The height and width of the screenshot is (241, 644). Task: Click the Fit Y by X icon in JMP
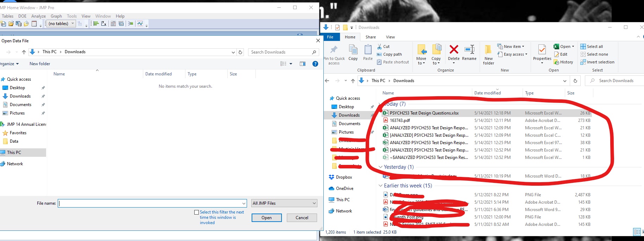(x=104, y=24)
